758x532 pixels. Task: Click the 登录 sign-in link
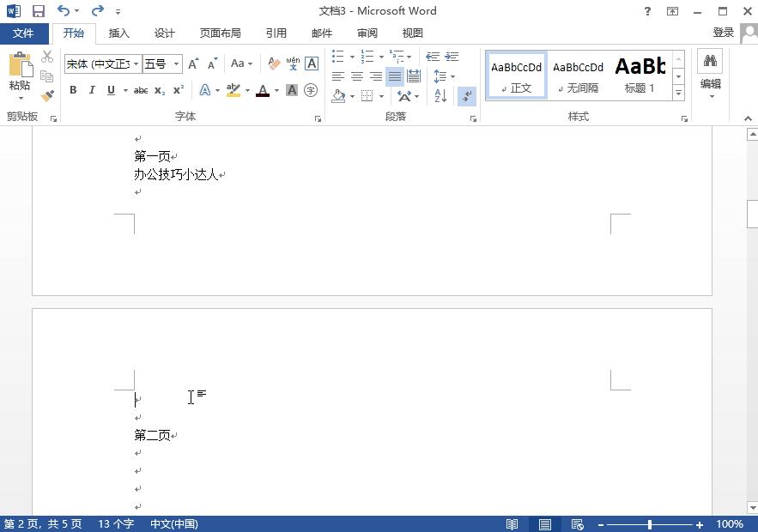click(724, 33)
